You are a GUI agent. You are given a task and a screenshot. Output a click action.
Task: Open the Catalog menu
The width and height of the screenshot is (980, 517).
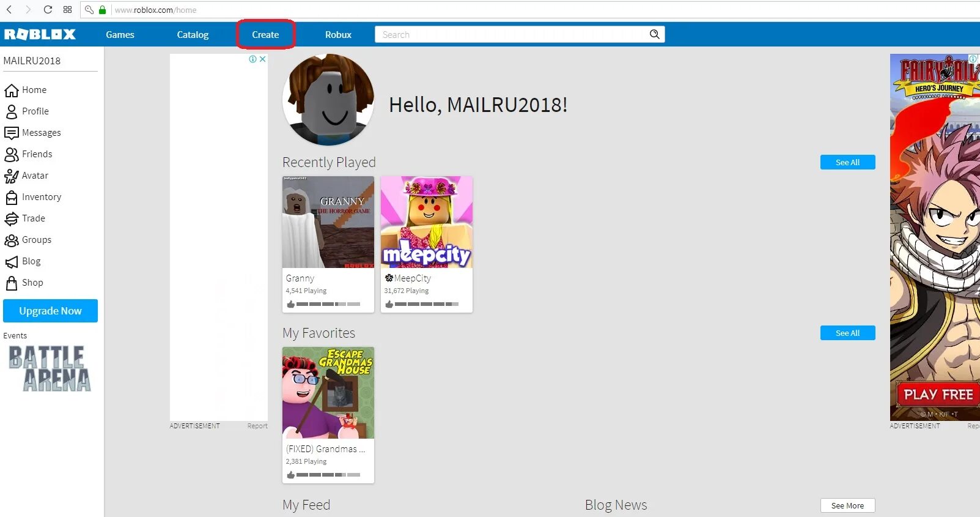coord(193,35)
